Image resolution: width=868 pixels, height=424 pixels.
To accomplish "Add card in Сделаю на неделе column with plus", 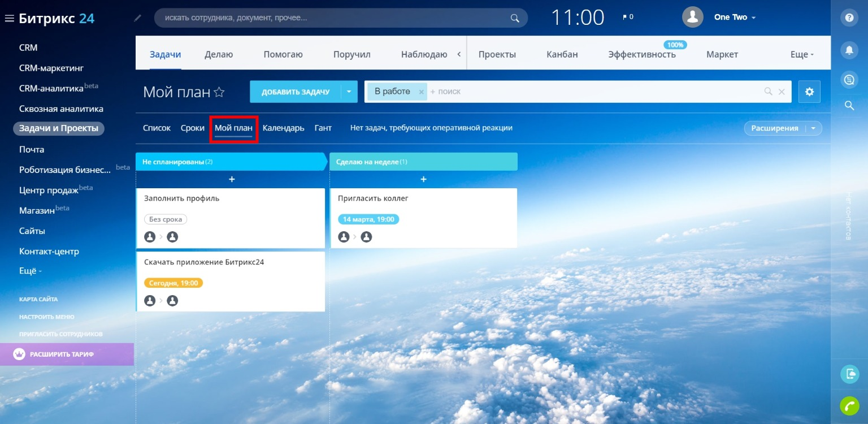I will (423, 179).
